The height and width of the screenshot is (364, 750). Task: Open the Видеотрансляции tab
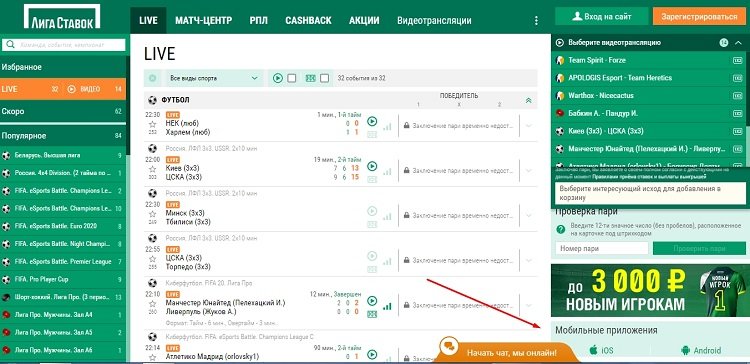coord(434,21)
